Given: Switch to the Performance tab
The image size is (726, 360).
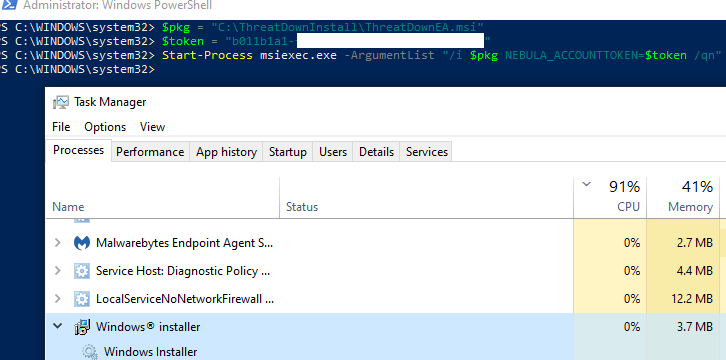Looking at the screenshot, I should (x=150, y=152).
